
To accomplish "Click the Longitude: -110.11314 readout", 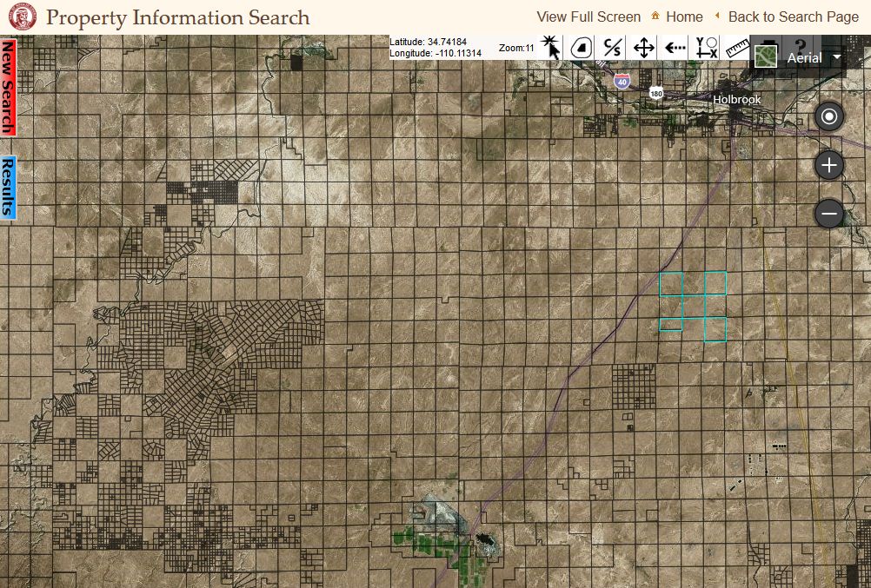I will [435, 54].
